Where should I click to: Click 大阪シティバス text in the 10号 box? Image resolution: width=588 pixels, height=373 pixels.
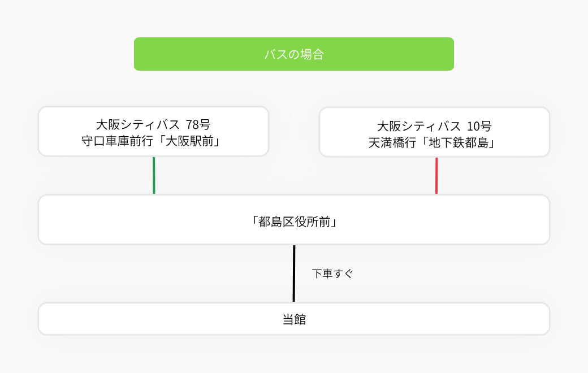[x=419, y=126]
